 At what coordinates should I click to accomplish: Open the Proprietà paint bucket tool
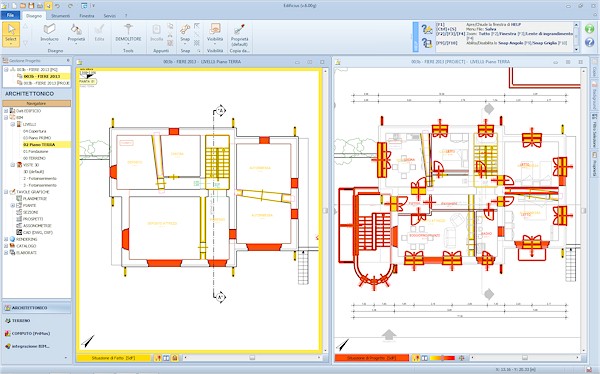76,33
